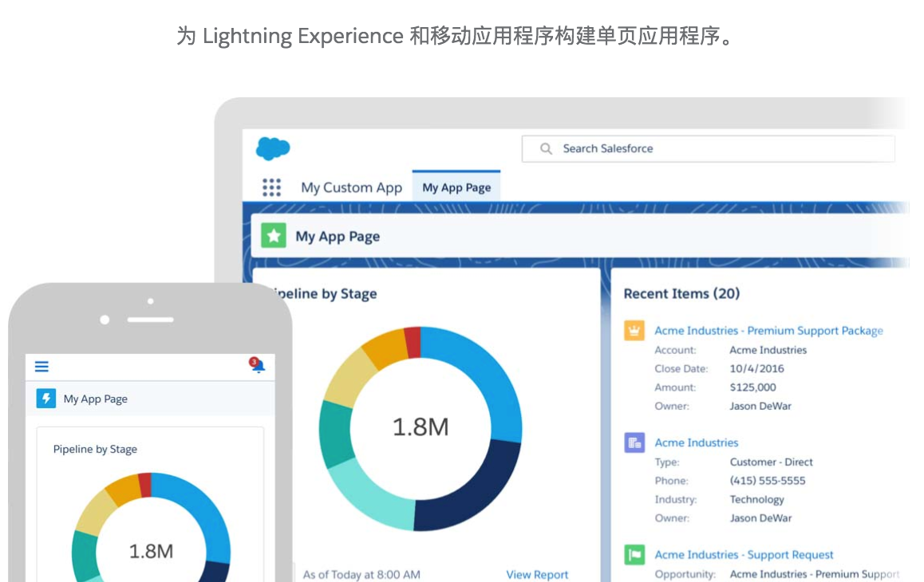Click the lightning bolt icon on mobile header
The height and width of the screenshot is (582, 924).
(45, 399)
